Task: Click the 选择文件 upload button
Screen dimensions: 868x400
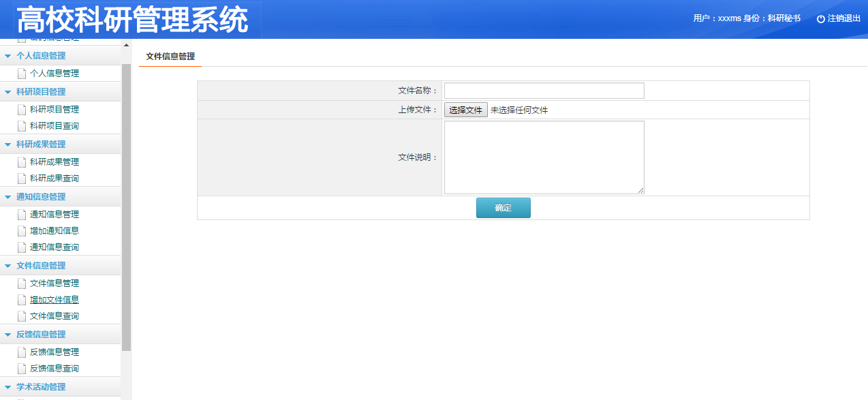Action: [466, 110]
